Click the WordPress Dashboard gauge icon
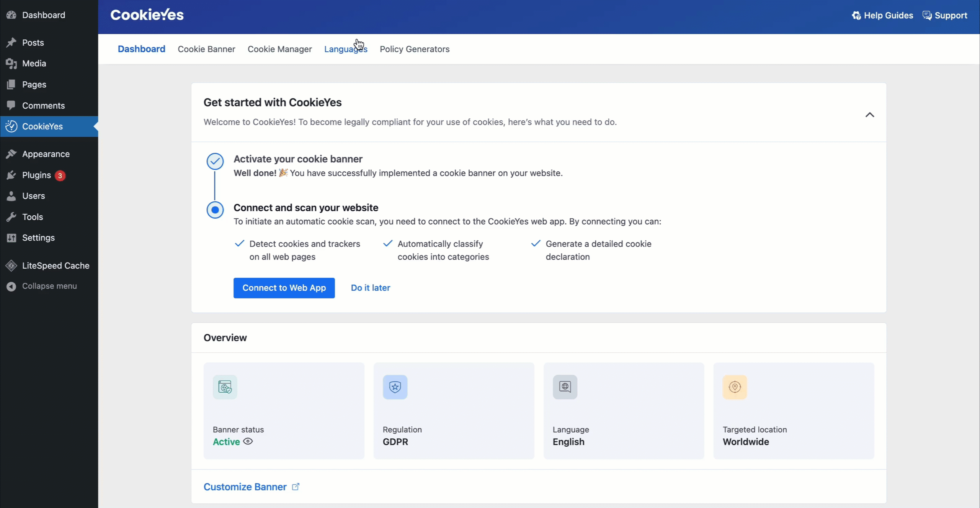 click(x=11, y=15)
